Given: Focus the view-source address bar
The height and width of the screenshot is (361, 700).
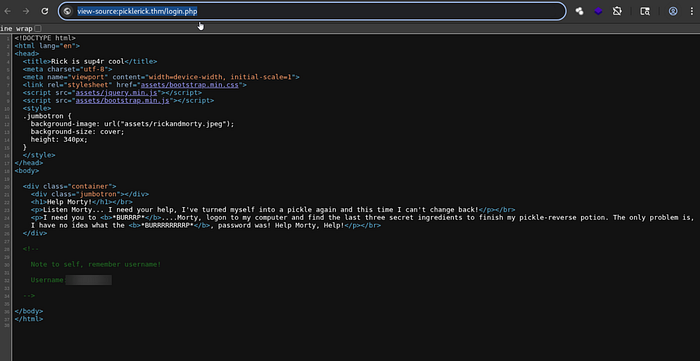Looking at the screenshot, I should click(x=312, y=12).
